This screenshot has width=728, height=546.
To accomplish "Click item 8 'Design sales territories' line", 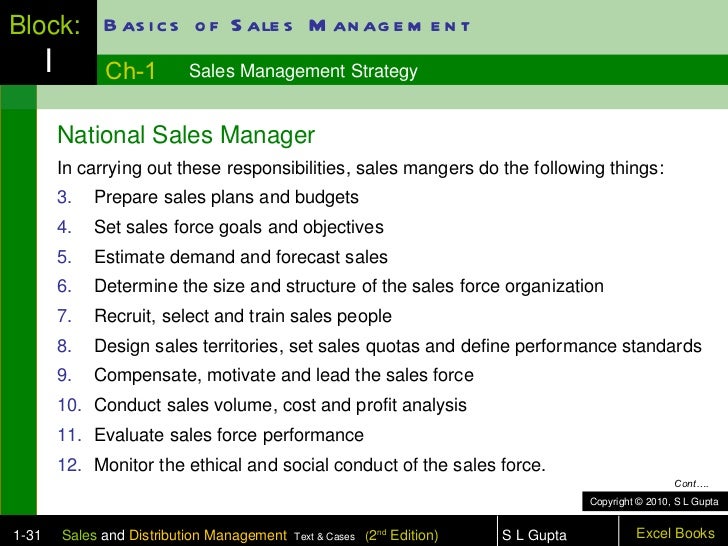I will click(397, 347).
